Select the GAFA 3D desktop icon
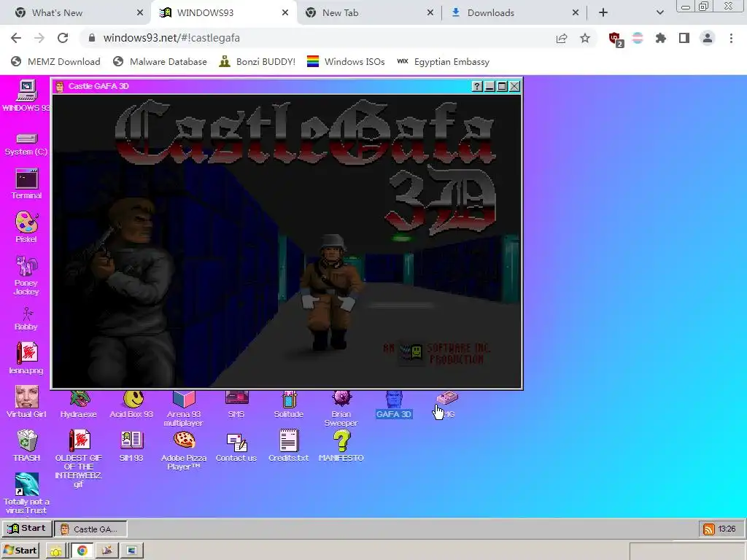This screenshot has width=747, height=560. tap(393, 405)
